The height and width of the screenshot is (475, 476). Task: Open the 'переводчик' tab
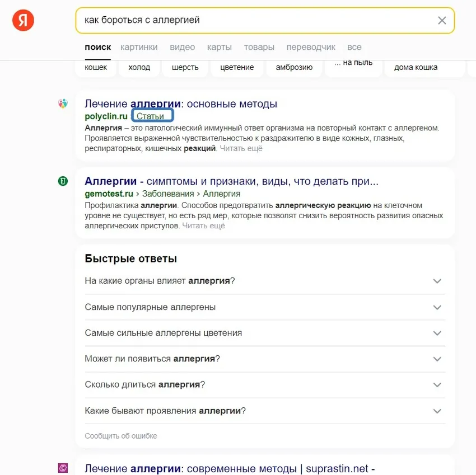310,47
